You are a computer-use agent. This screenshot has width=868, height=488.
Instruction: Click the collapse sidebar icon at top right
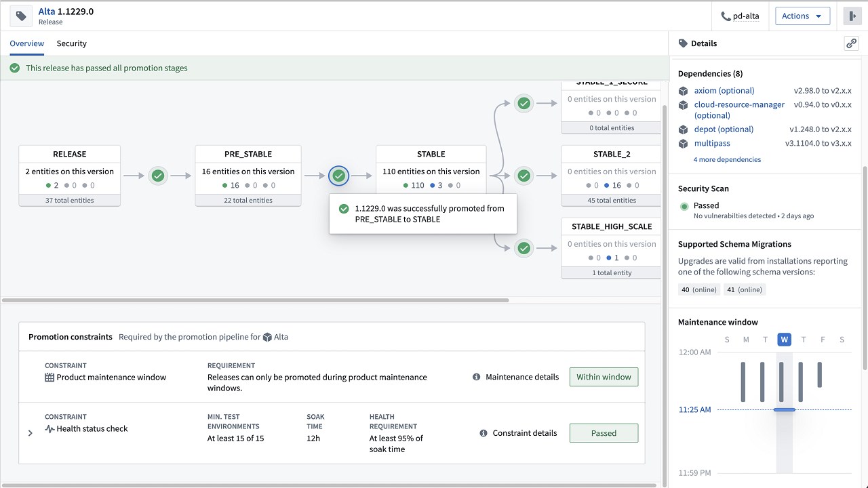852,16
